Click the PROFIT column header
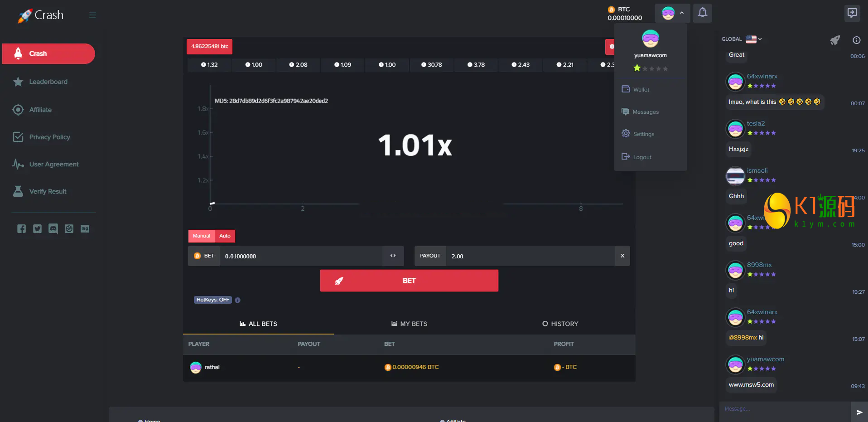This screenshot has height=422, width=868. click(564, 344)
